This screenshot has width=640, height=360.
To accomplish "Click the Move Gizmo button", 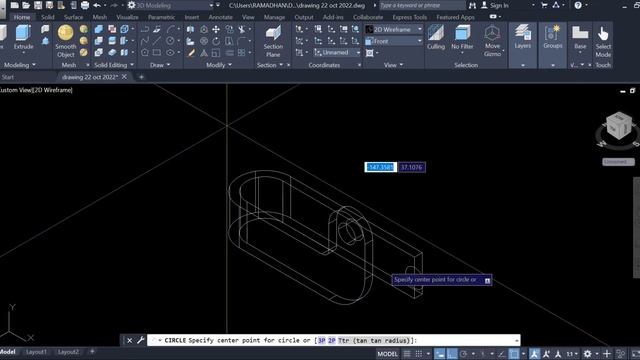I will 492,41.
